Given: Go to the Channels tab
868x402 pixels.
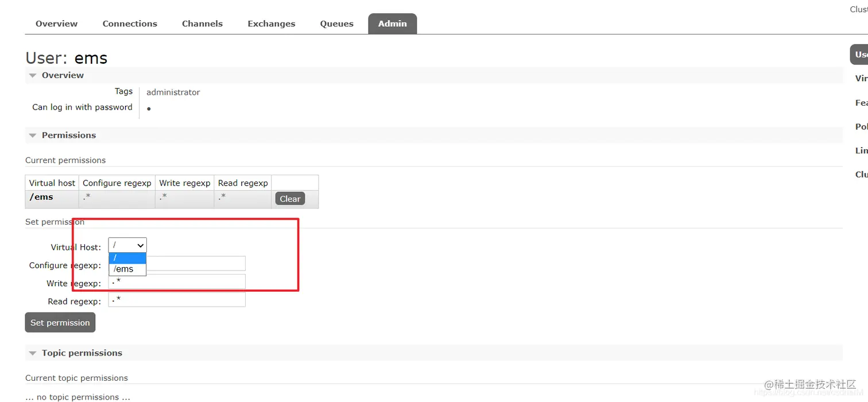Looking at the screenshot, I should [x=202, y=24].
